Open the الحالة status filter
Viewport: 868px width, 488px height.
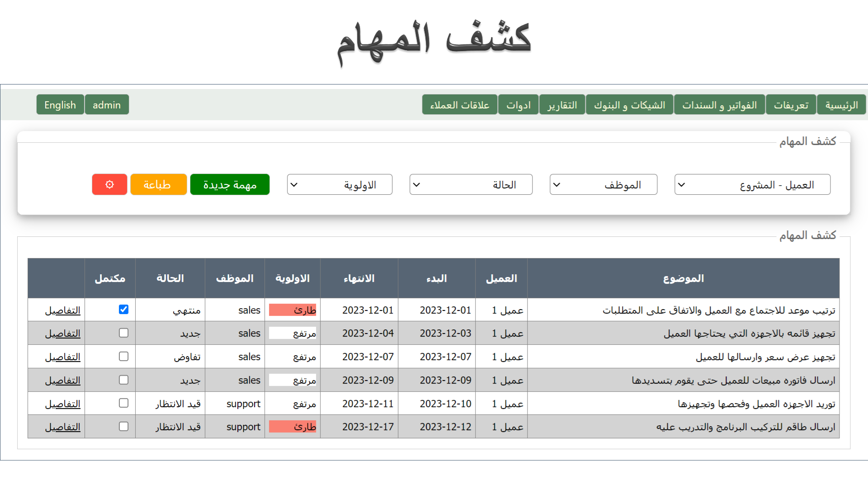pos(471,184)
